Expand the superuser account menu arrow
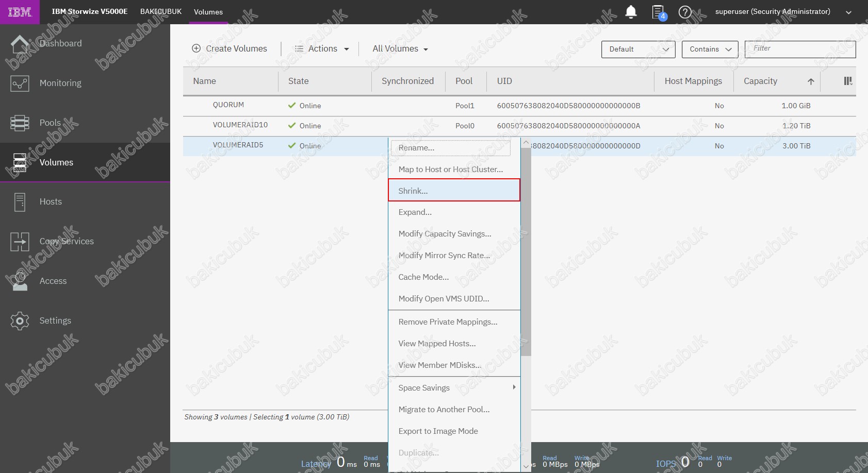This screenshot has height=473, width=868. (x=848, y=12)
